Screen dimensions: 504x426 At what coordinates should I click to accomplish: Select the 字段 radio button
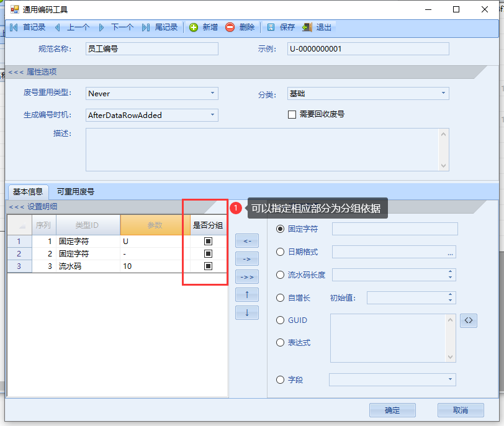[x=281, y=379]
